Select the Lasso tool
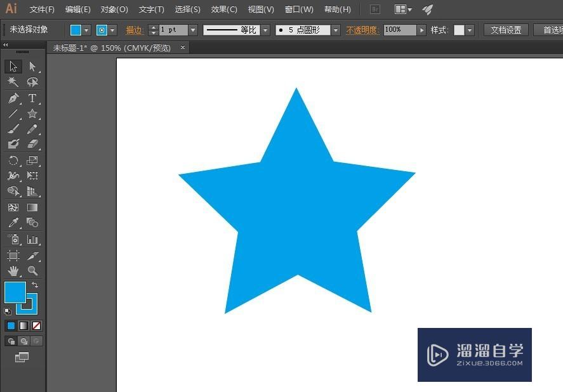This screenshot has width=563, height=392. coord(32,82)
